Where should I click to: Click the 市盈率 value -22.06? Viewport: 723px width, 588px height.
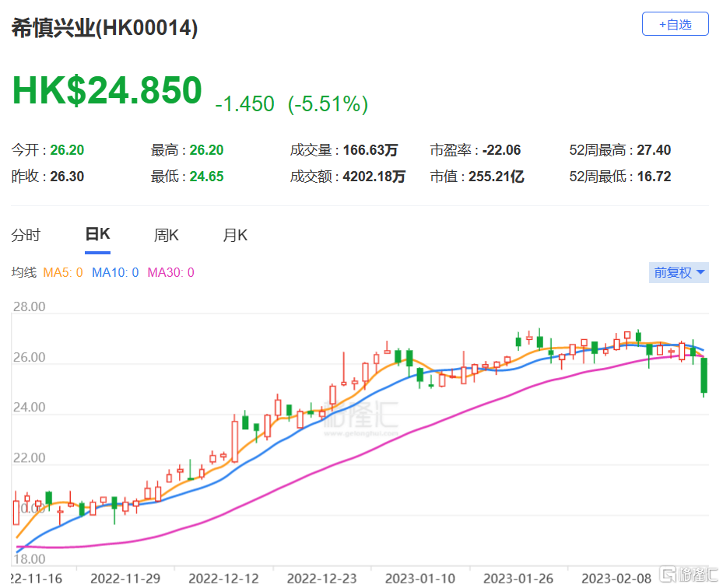502,150
